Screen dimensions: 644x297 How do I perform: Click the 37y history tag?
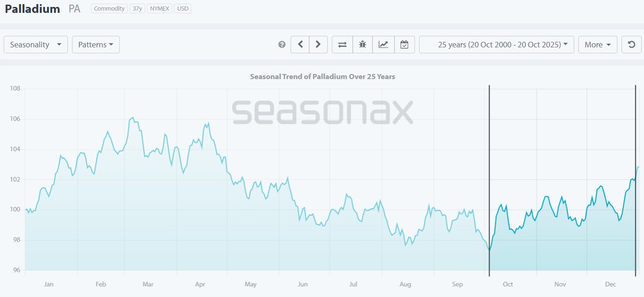[x=137, y=9]
